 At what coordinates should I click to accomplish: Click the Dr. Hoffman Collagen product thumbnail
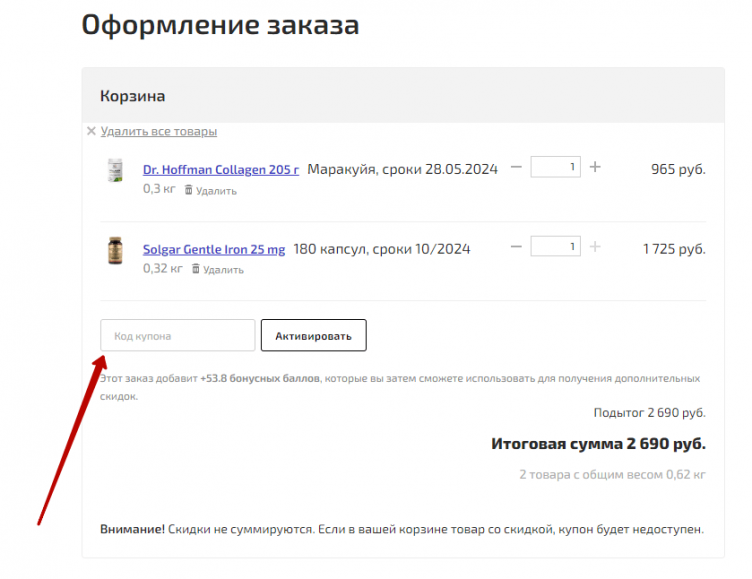click(115, 170)
